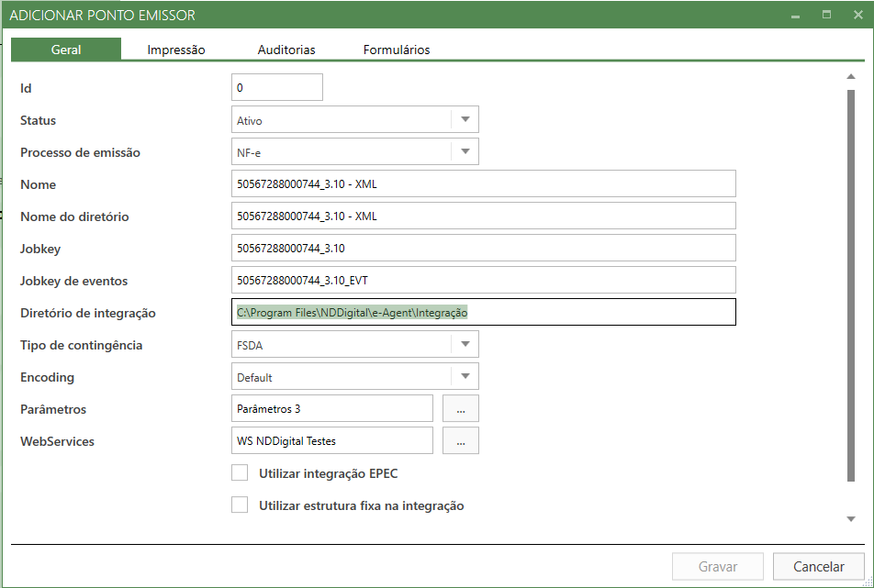Viewport: 874px width, 588px height.
Task: Expand Tipo de contingência dropdown
Action: pyautogui.click(x=465, y=345)
